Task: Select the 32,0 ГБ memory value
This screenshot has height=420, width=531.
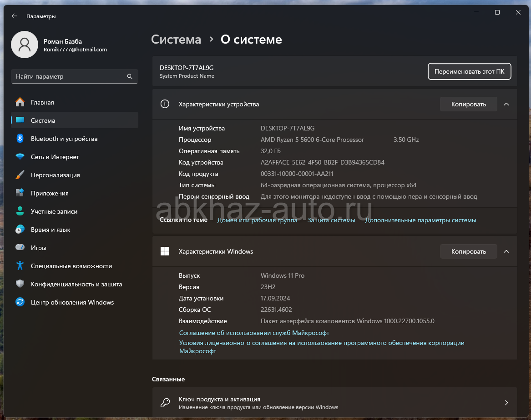Action: pyautogui.click(x=271, y=151)
